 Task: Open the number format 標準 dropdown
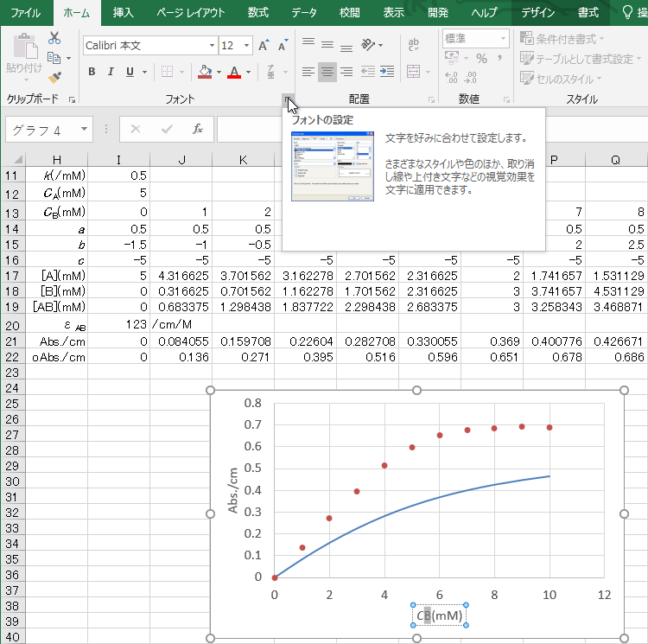(503, 38)
